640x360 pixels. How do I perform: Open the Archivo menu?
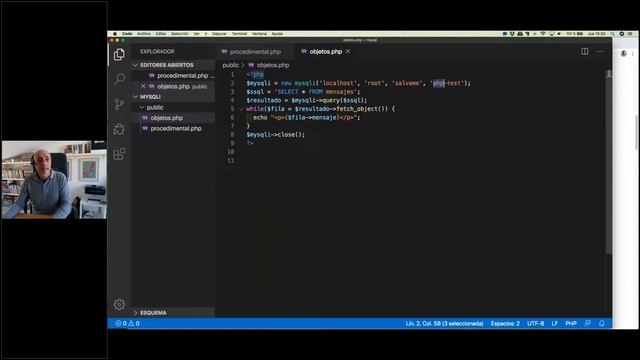pyautogui.click(x=144, y=34)
